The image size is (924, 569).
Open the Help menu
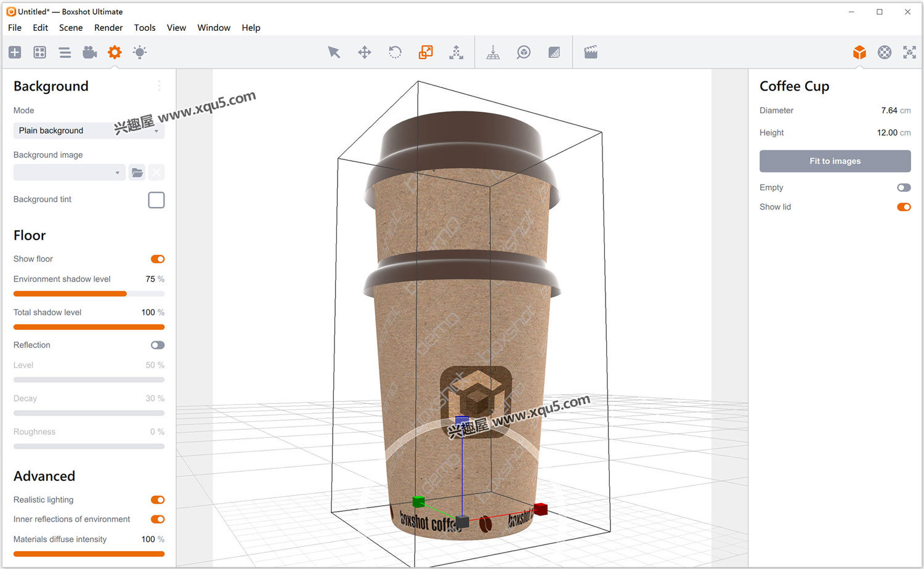pyautogui.click(x=251, y=28)
